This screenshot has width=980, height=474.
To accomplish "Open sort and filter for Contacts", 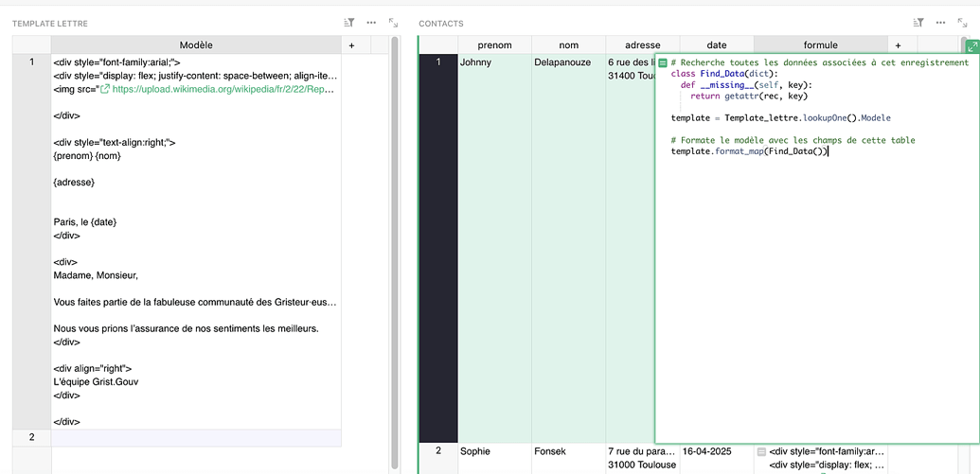I will [x=918, y=23].
